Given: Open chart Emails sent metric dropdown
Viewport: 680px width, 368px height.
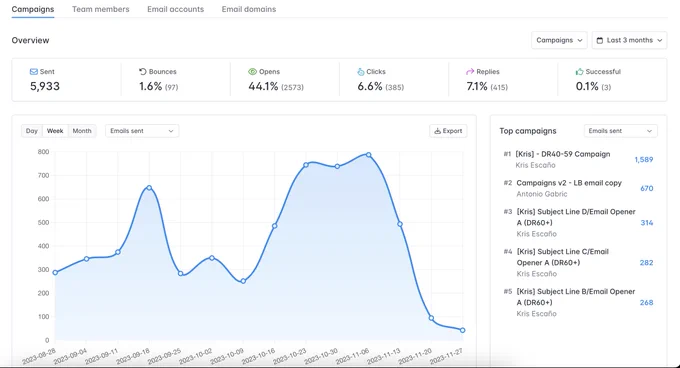Looking at the screenshot, I should tap(142, 131).
